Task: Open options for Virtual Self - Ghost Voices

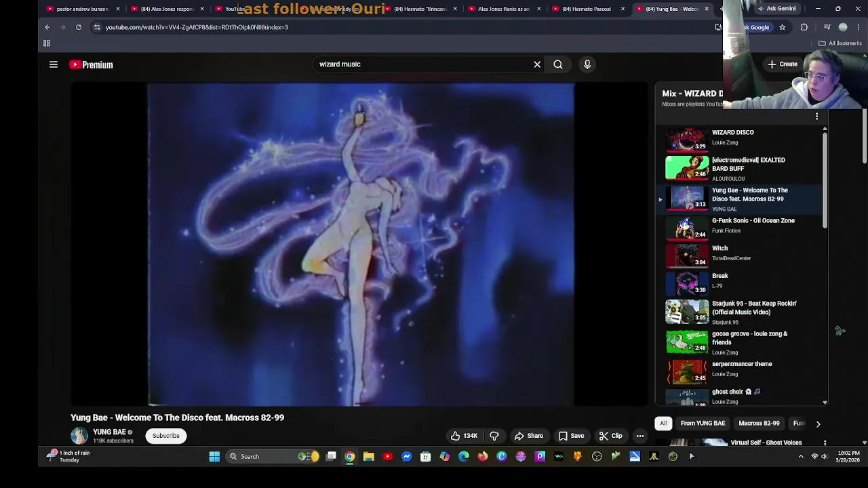Action: (x=825, y=443)
